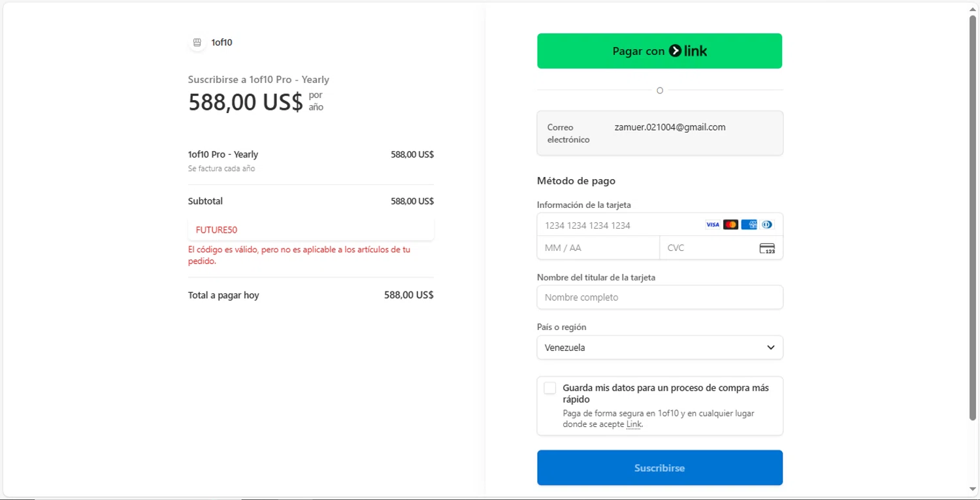Click the red promo code error message

click(299, 256)
